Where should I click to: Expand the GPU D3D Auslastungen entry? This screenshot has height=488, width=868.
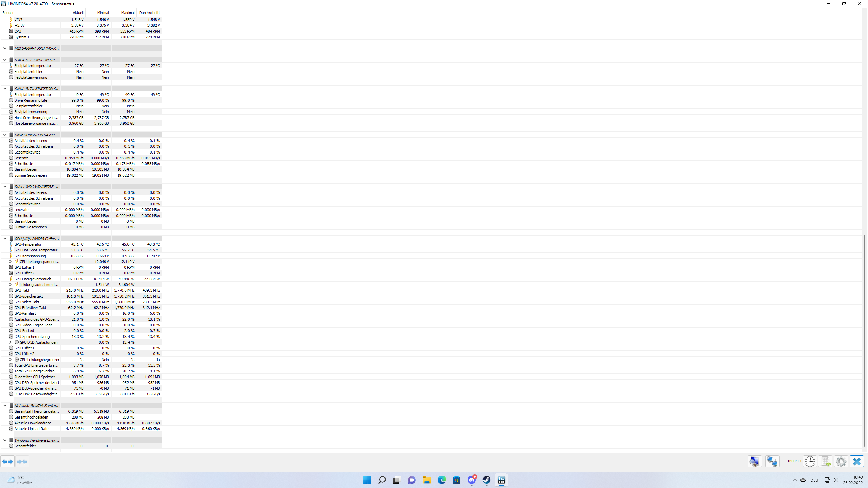pos(10,342)
